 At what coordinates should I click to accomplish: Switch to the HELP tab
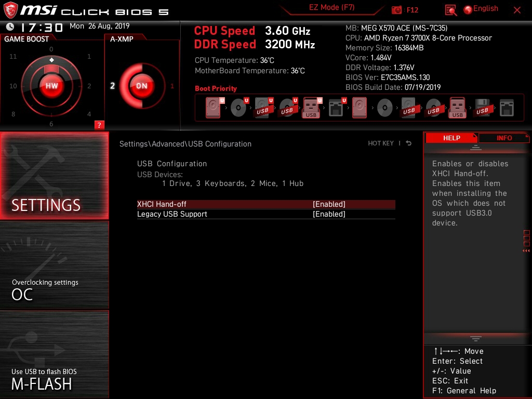(451, 138)
